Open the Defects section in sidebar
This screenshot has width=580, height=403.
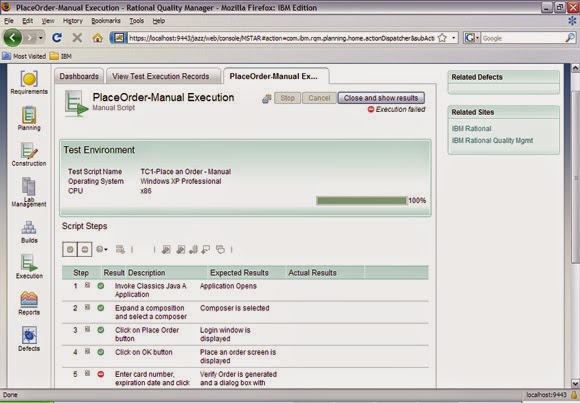pyautogui.click(x=29, y=339)
